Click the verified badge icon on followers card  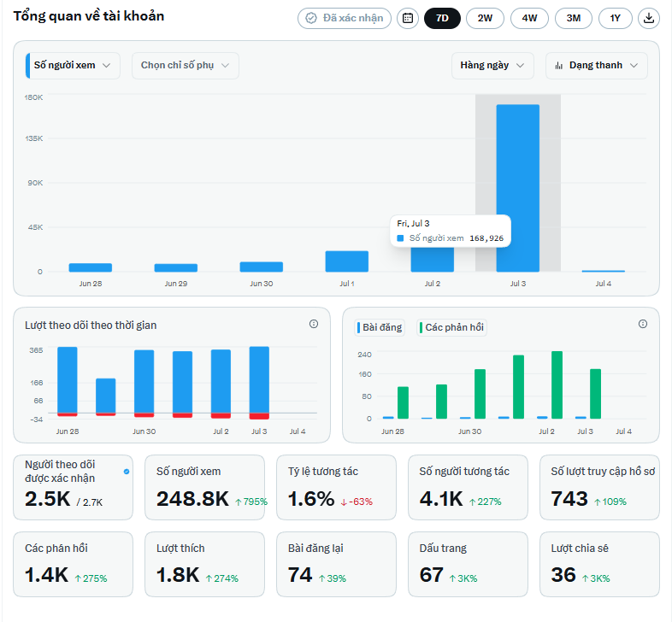click(x=127, y=472)
